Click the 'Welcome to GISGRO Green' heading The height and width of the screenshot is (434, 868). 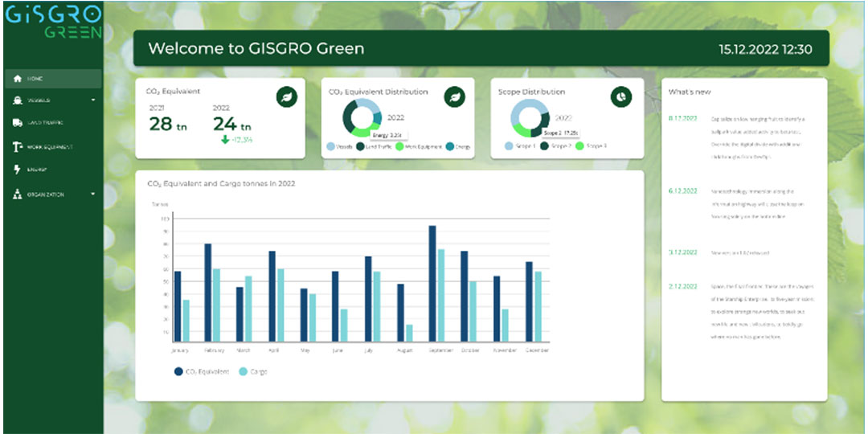256,49
